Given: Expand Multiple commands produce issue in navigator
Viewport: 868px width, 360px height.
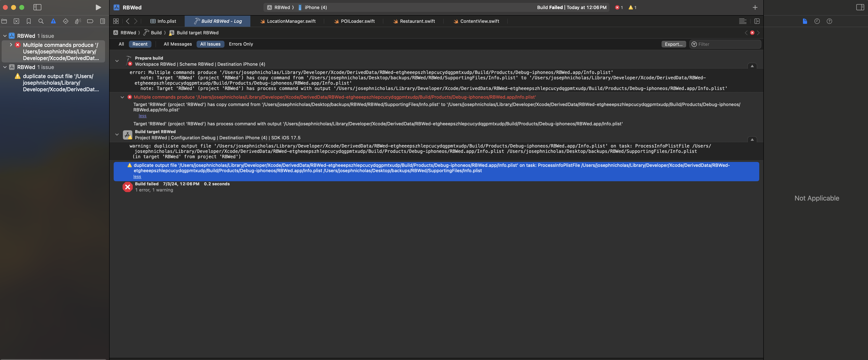Looking at the screenshot, I should tap(11, 45).
